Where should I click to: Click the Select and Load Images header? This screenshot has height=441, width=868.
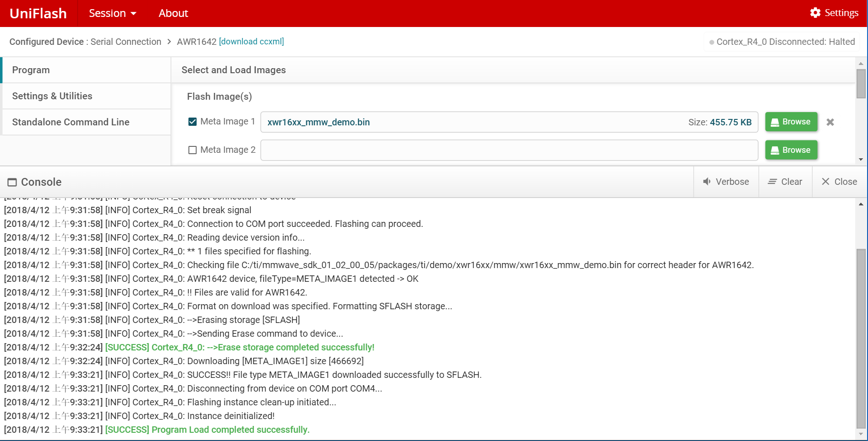[x=234, y=70]
